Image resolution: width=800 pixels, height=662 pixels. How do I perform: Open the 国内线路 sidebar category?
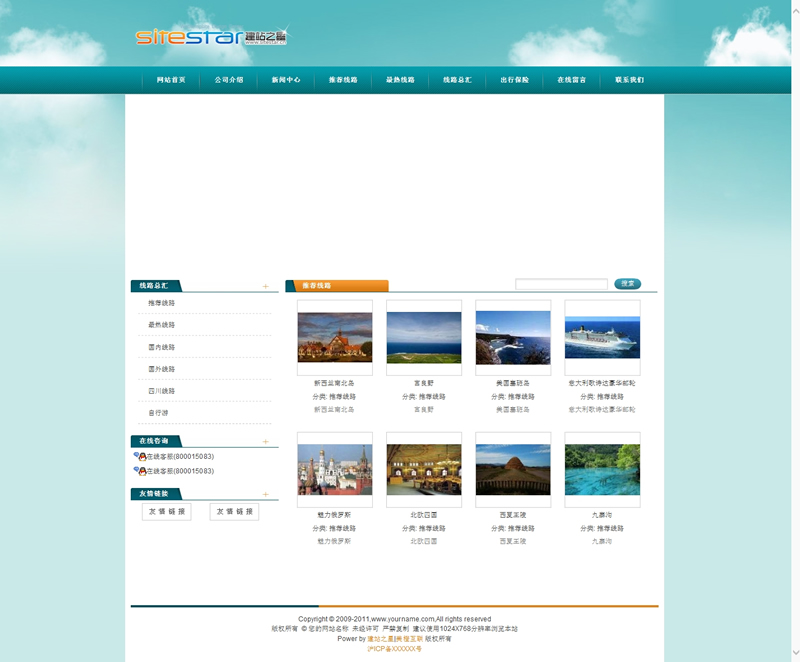tap(161, 347)
